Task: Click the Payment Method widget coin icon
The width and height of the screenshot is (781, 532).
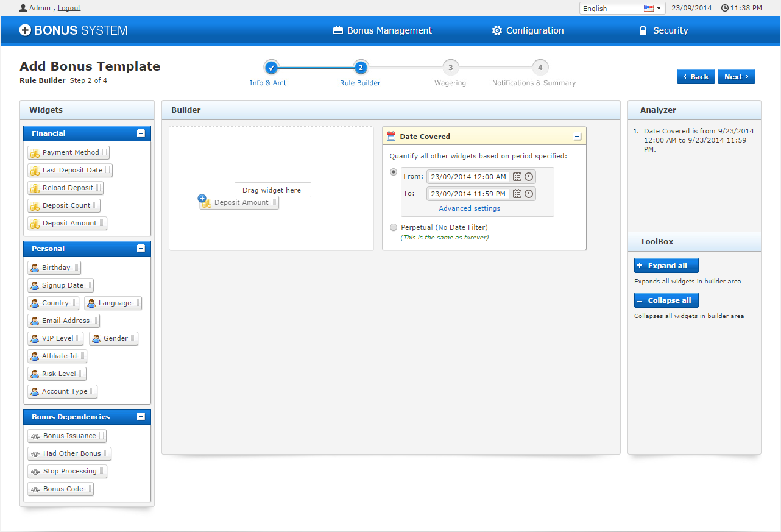Action: tap(35, 153)
